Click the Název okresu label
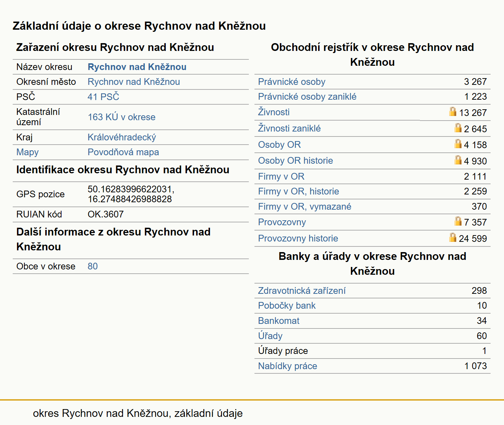504x425 pixels. coord(44,67)
